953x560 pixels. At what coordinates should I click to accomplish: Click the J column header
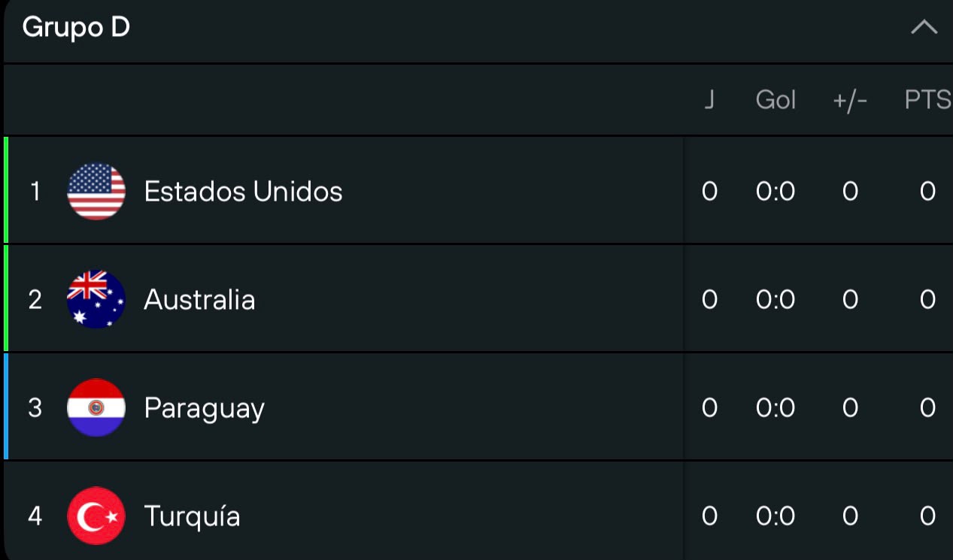pyautogui.click(x=709, y=100)
